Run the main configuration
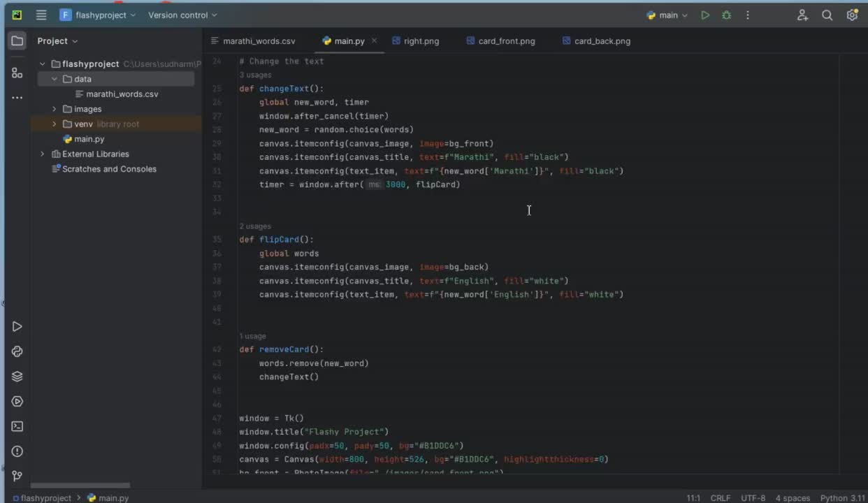The width and height of the screenshot is (868, 503). click(x=705, y=15)
